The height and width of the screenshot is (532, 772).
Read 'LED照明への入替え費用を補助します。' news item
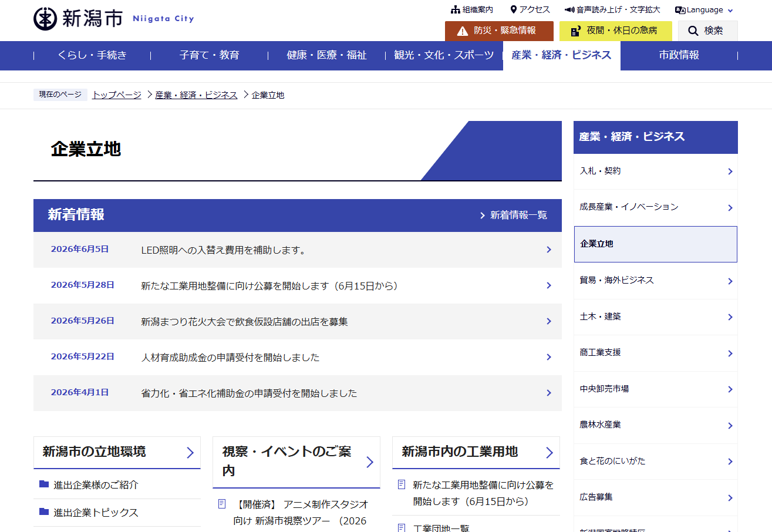pyautogui.click(x=224, y=250)
